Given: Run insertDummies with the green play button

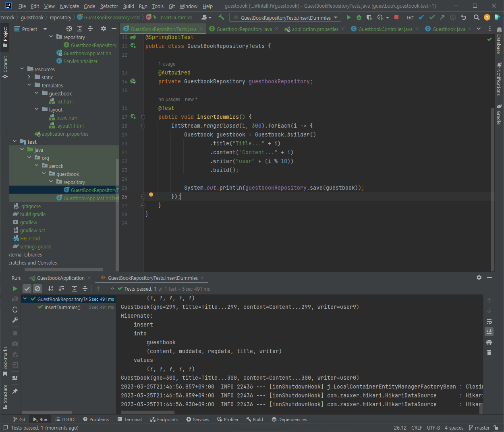Looking at the screenshot, I should pyautogui.click(x=348, y=17).
